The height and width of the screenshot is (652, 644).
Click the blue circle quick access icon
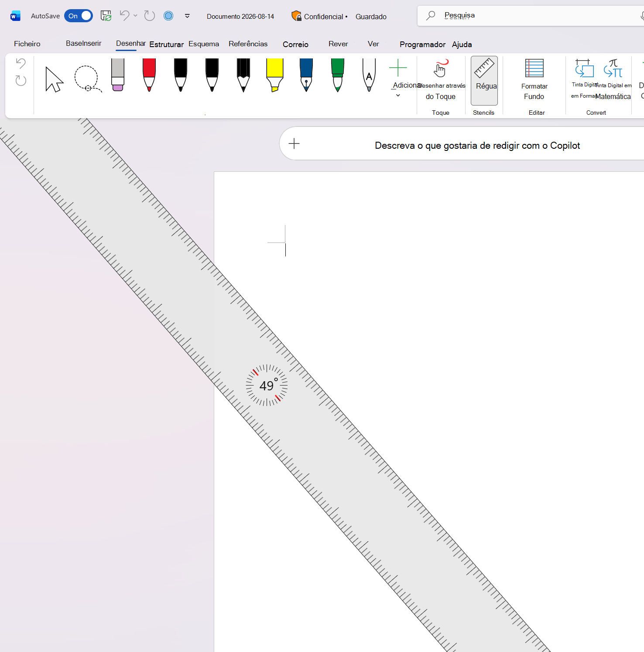pos(168,16)
